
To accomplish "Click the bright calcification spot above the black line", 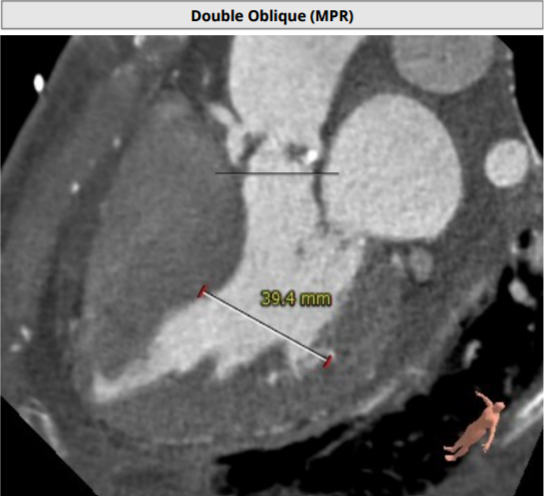I will coord(312,156).
